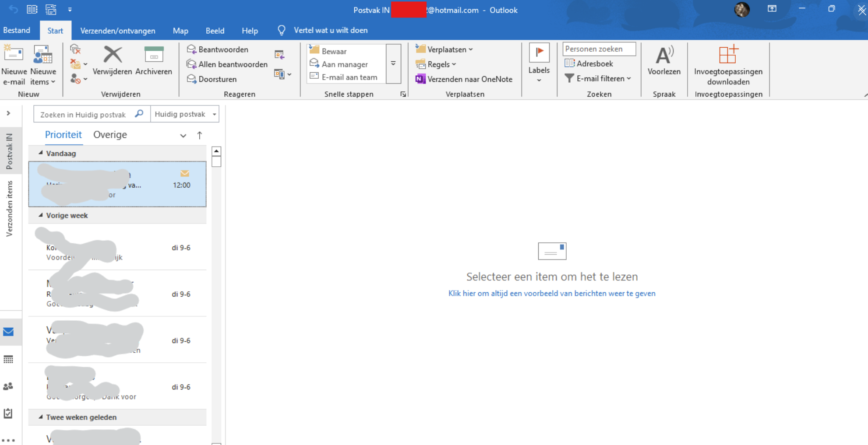Open the Bestand menu
Viewport: 868px width, 445px height.
coord(17,30)
